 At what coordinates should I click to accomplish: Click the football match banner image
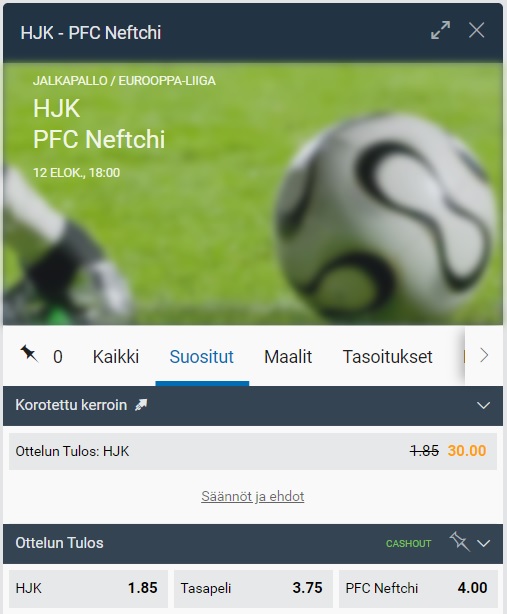click(253, 194)
